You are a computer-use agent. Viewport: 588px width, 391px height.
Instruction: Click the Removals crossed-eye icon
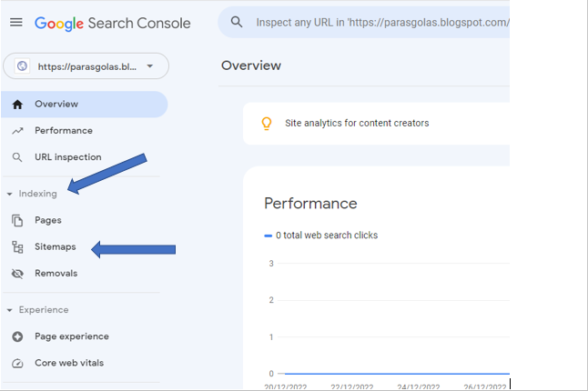click(17, 274)
